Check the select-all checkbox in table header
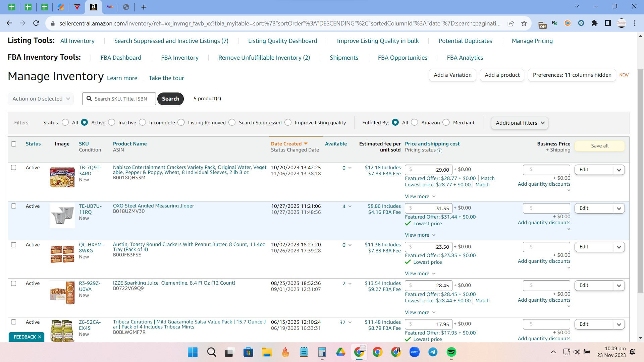This screenshot has width=644, height=362. (x=14, y=144)
